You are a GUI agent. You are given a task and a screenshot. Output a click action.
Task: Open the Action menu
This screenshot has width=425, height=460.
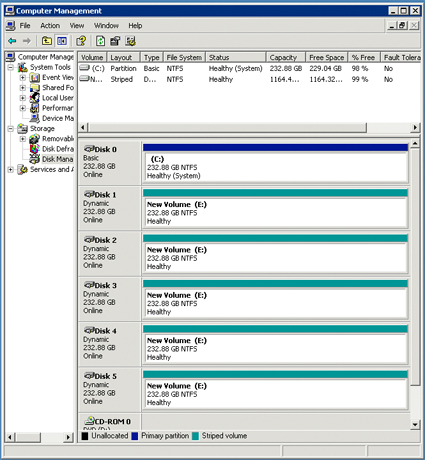[50, 26]
